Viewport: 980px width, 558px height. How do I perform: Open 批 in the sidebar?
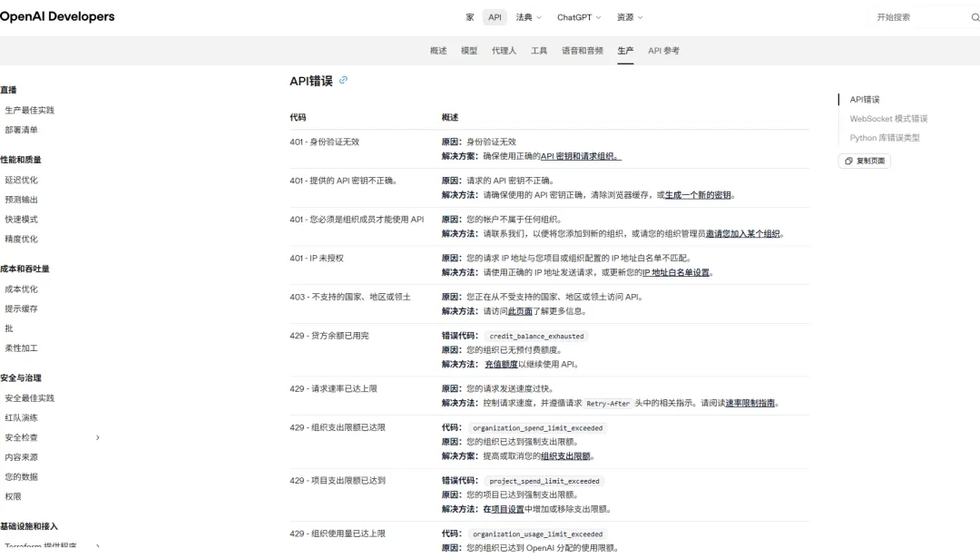(9, 328)
